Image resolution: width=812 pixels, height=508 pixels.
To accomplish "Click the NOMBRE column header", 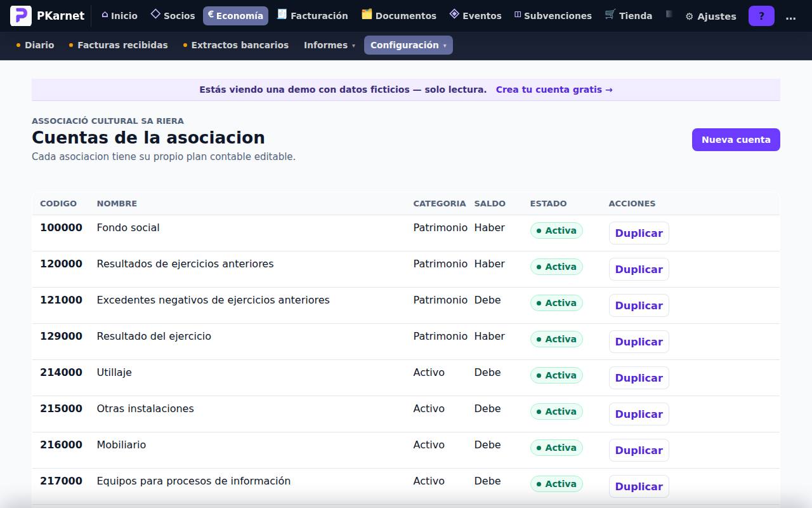I will [117, 204].
